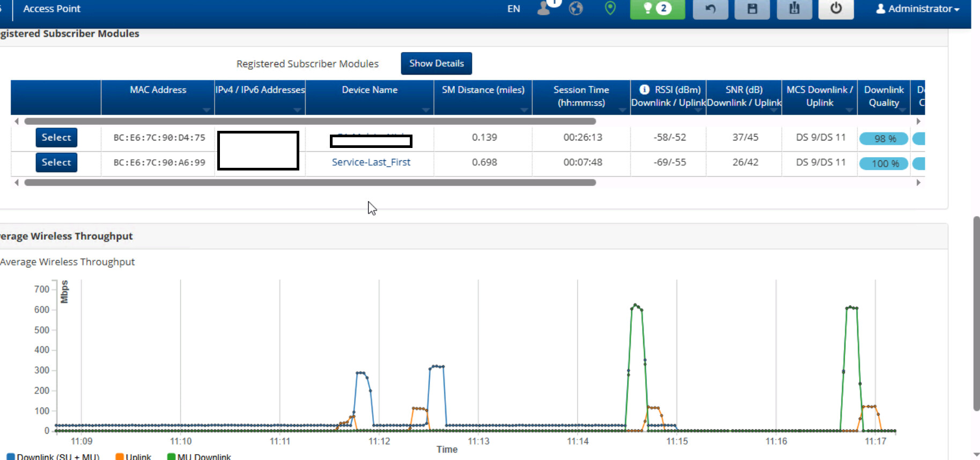Click the reboot power icon button
The image size is (980, 460).
(836, 9)
